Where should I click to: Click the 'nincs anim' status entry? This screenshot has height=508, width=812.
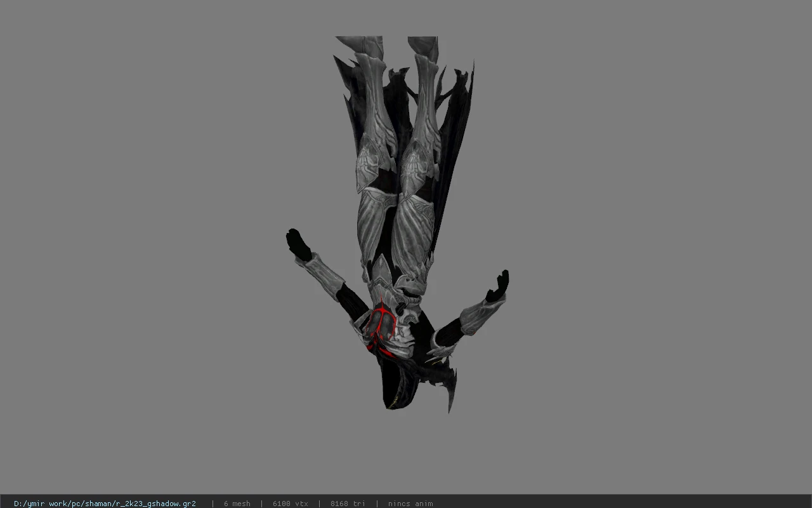(x=410, y=504)
